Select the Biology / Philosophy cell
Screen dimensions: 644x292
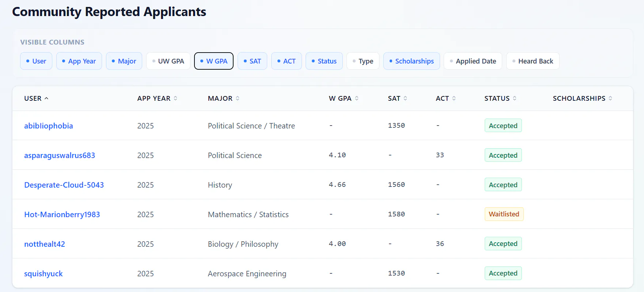(x=243, y=244)
